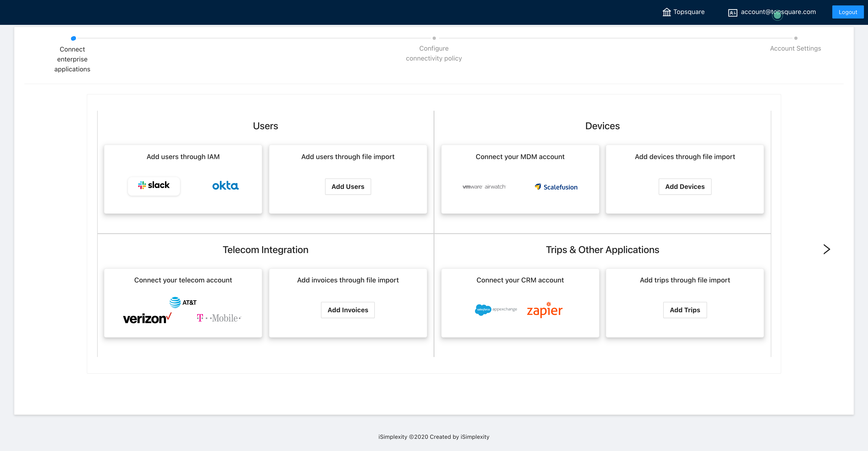
Task: Click the iSimplexity footer credit
Action: pyautogui.click(x=434, y=437)
